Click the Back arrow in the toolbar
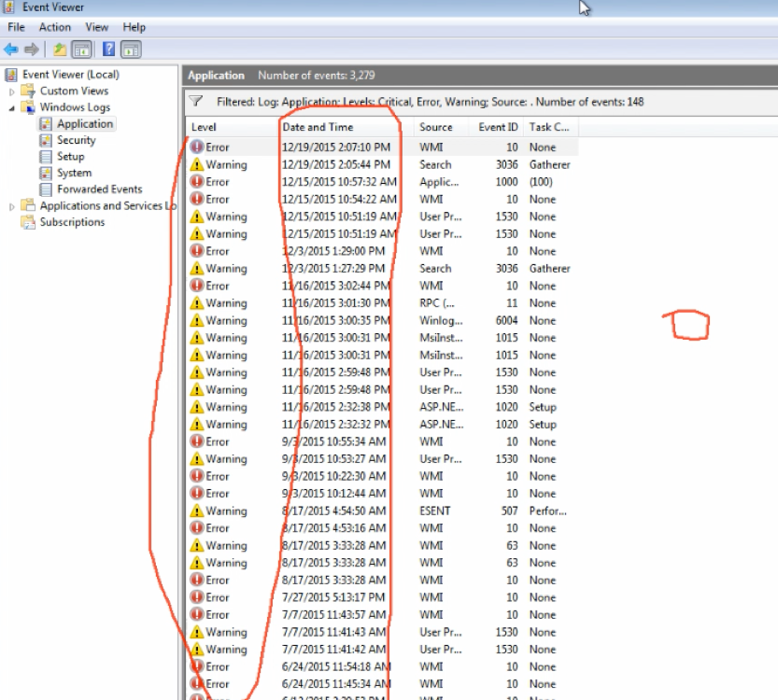778x700 pixels. coord(10,49)
